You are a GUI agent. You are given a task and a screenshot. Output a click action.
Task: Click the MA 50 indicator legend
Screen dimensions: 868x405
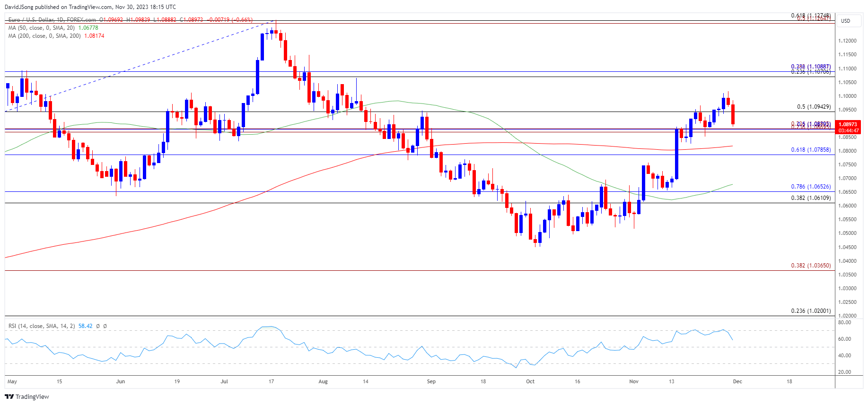tap(42, 28)
